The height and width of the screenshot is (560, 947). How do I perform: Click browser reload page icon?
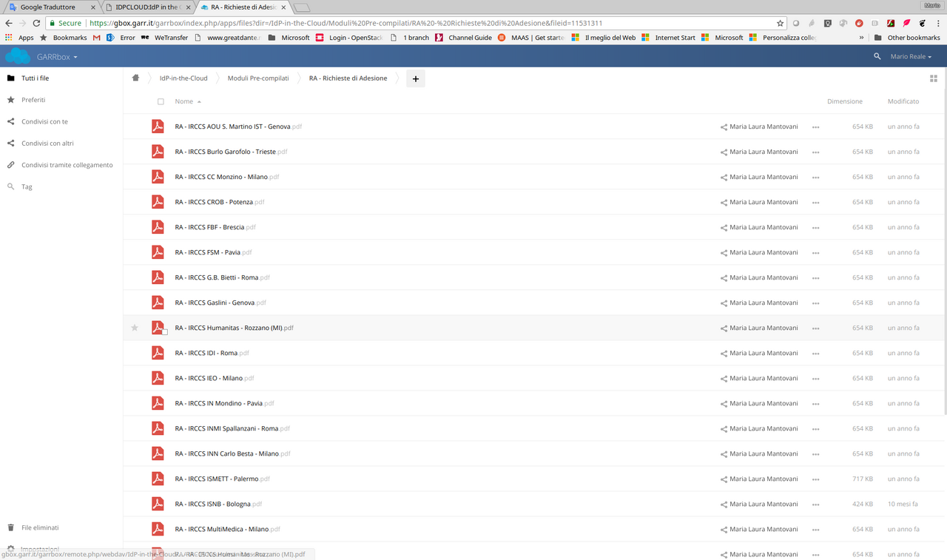pos(36,23)
